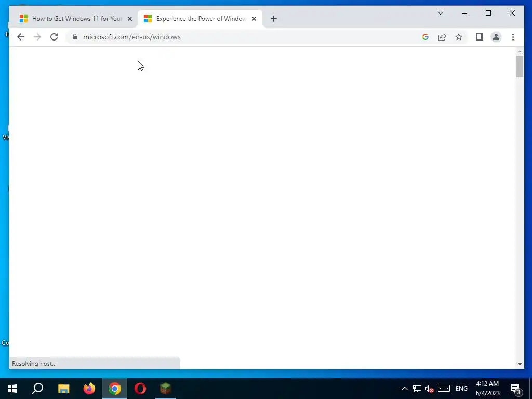Close the 'How to Get Windows 11' tab
The width and height of the screenshot is (532, 399).
[129, 19]
